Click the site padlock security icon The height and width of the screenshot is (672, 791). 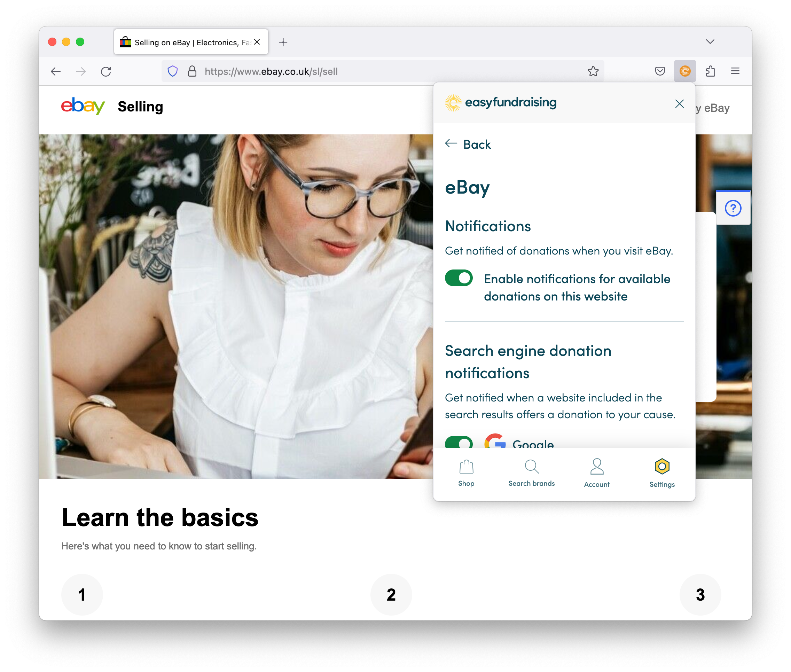[x=192, y=71]
